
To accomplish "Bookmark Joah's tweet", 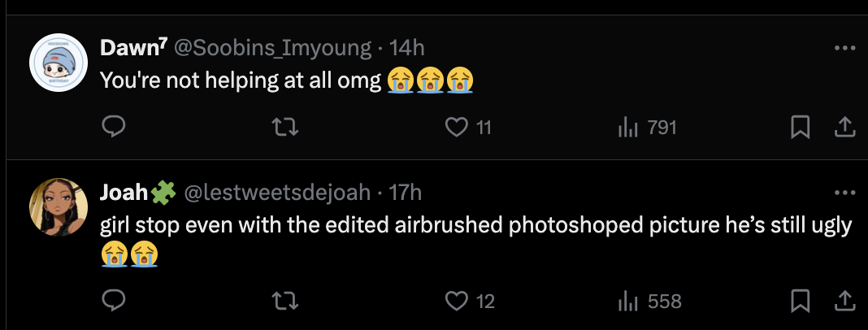I will [800, 301].
